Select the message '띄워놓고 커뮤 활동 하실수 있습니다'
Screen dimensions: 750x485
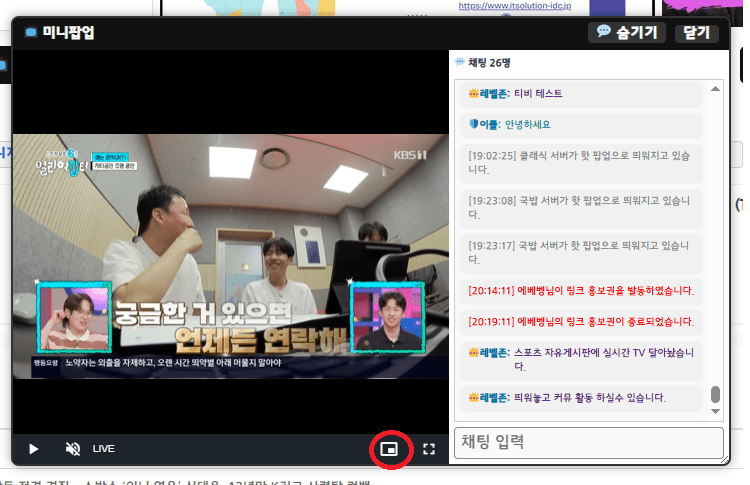coord(582,398)
